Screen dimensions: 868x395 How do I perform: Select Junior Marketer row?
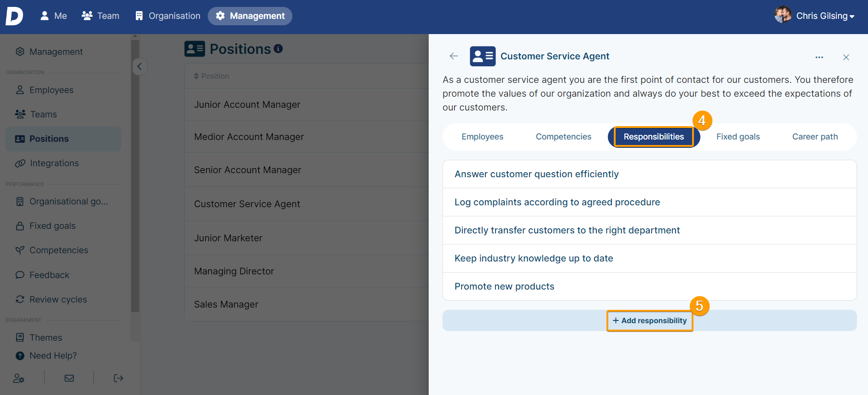[307, 238]
